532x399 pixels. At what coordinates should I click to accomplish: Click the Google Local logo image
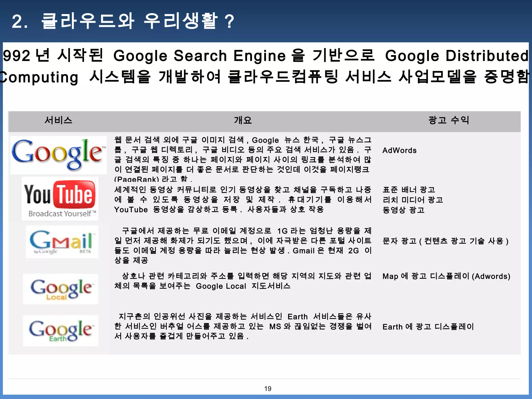coord(61,289)
